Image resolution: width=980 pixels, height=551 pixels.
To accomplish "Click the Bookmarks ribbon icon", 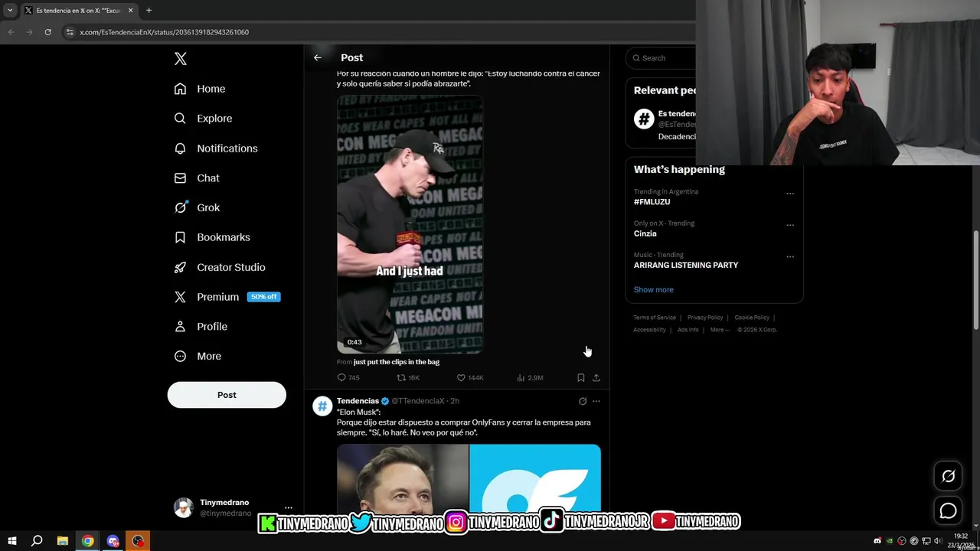I will pos(180,237).
